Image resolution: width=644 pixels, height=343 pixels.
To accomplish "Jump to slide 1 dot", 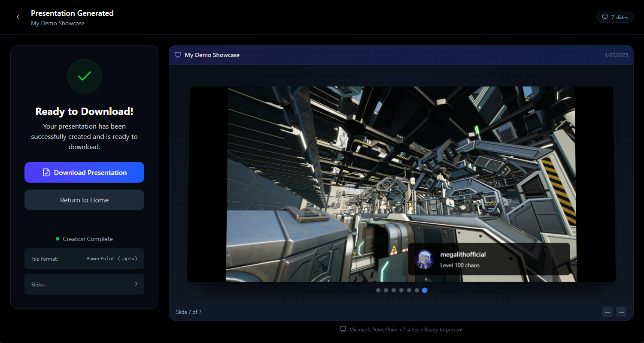I will [378, 290].
